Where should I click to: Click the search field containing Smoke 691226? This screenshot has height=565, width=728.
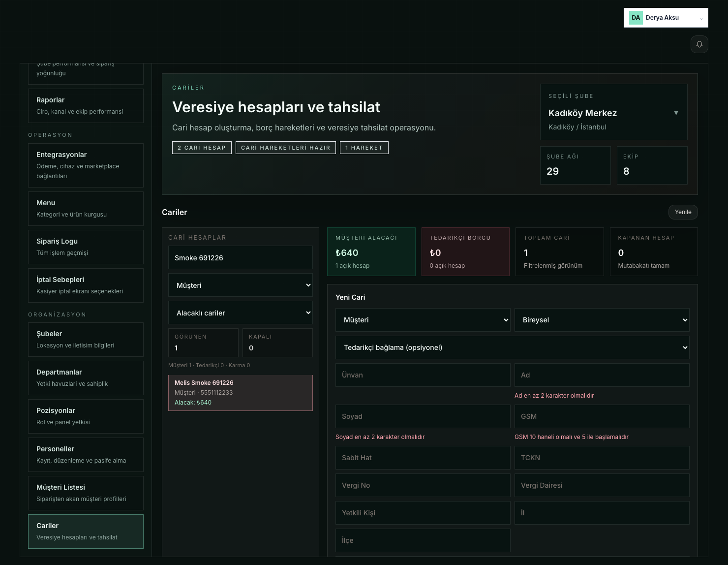coord(241,257)
